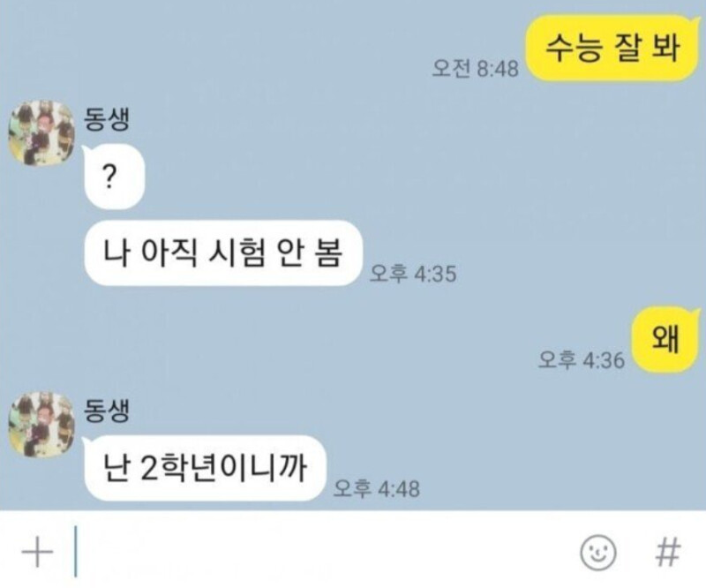Tap the 오후 4:35 timestamp

click(413, 274)
